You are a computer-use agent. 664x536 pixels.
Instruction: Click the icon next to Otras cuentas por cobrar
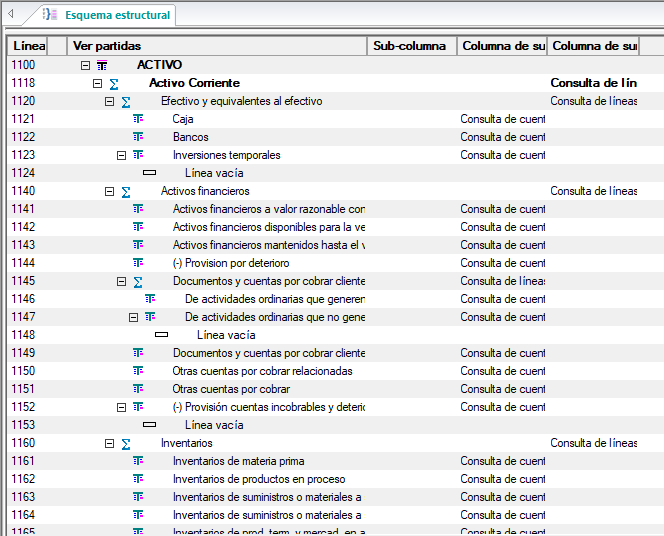coord(138,389)
